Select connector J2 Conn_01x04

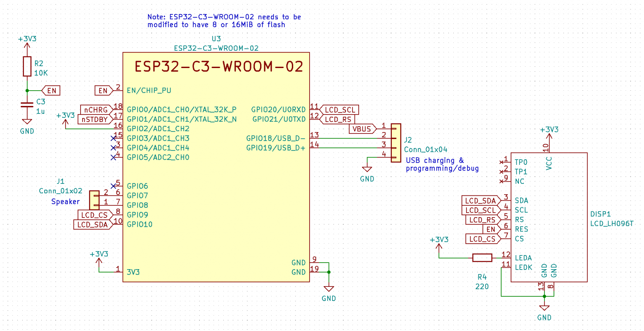pyautogui.click(x=397, y=142)
